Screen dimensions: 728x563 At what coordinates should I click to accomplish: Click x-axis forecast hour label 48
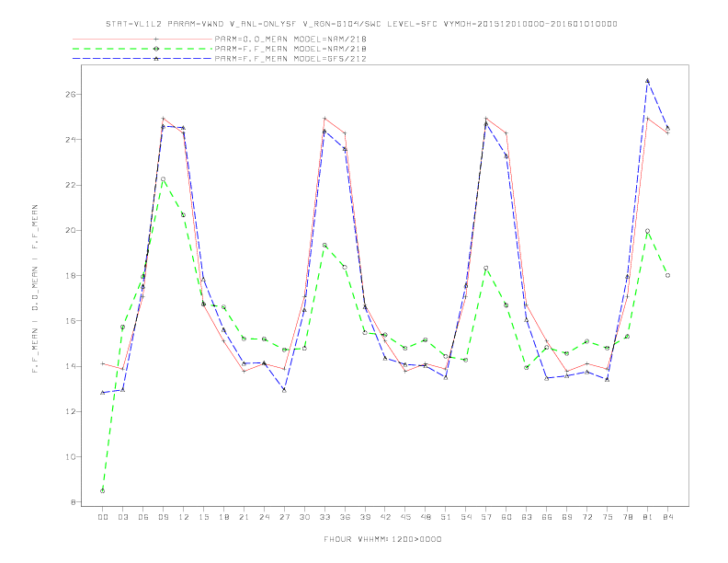click(426, 517)
